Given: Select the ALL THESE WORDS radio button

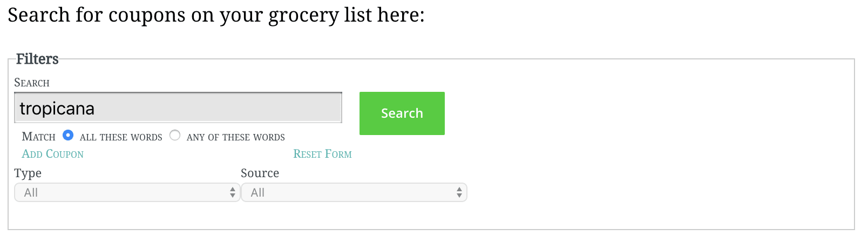Looking at the screenshot, I should coord(68,135).
